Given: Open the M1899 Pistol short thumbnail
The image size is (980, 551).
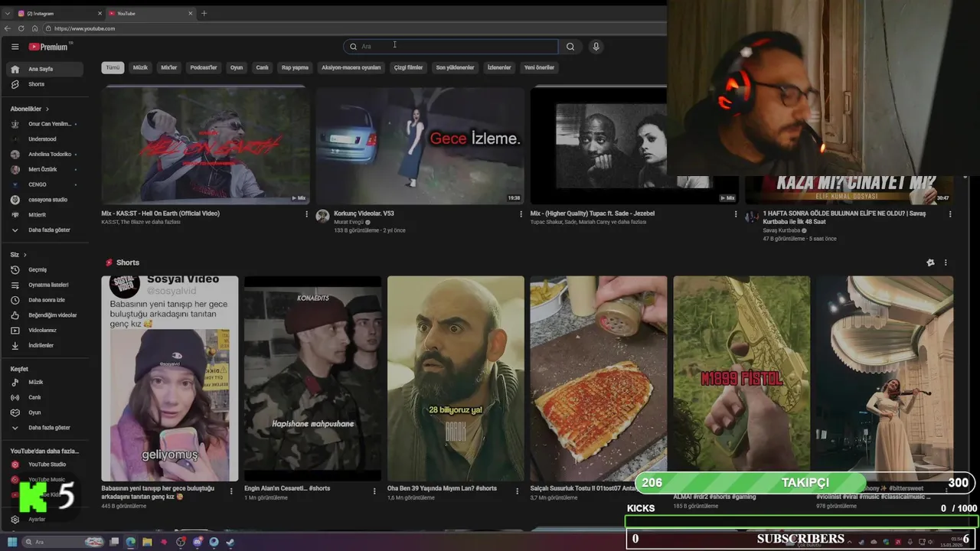Looking at the screenshot, I should 741,373.
